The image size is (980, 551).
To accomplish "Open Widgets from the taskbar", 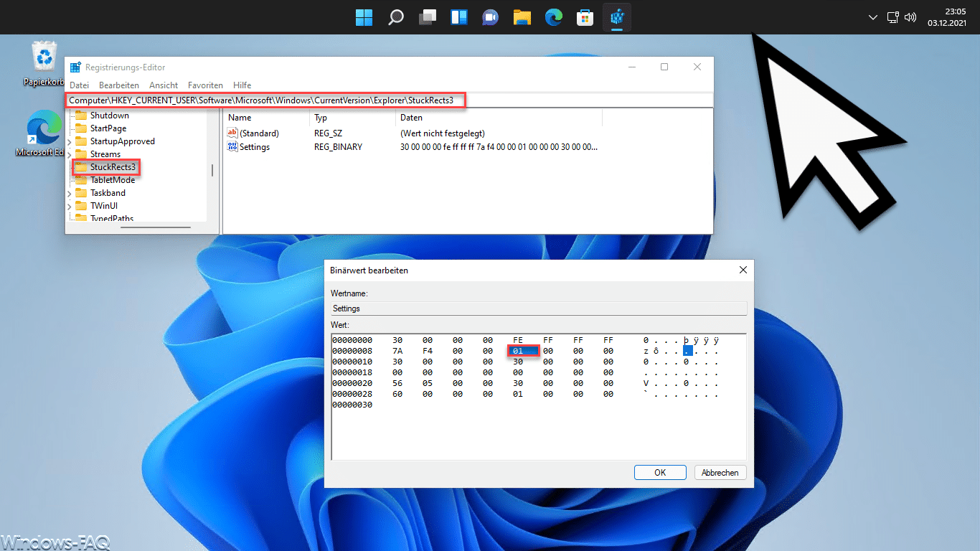I will click(459, 17).
